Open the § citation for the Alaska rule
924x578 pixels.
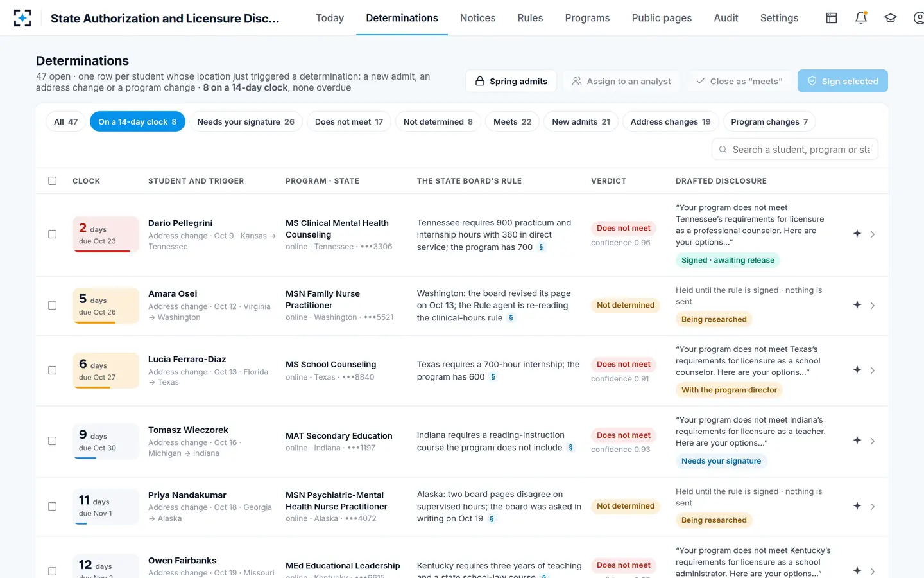pyautogui.click(x=492, y=519)
